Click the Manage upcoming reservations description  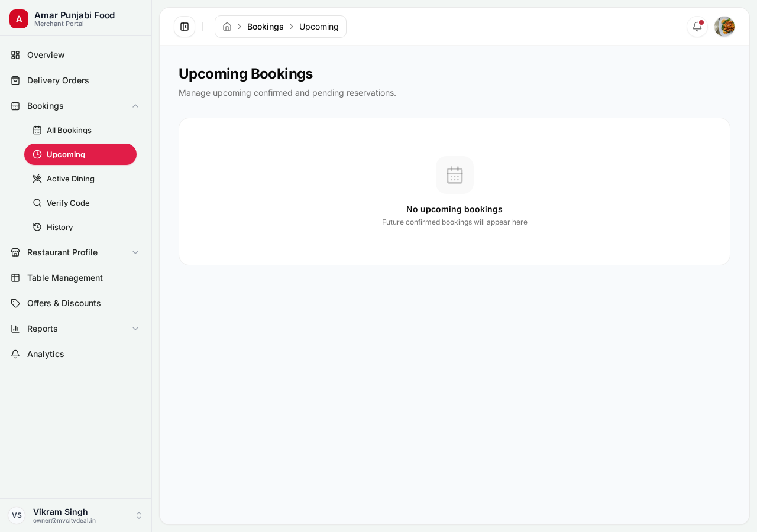[x=287, y=93]
